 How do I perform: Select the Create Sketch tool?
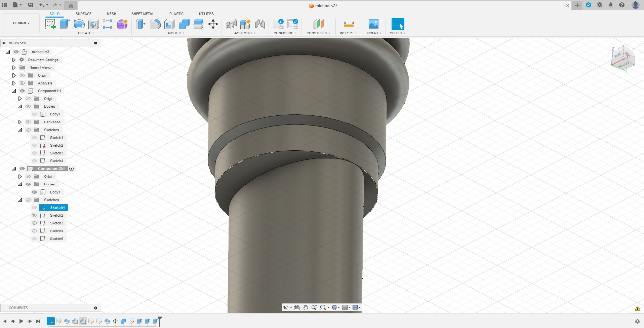[50, 24]
